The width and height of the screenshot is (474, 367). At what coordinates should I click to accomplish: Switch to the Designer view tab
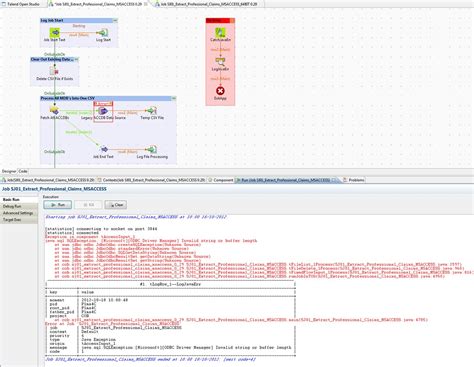click(9, 171)
